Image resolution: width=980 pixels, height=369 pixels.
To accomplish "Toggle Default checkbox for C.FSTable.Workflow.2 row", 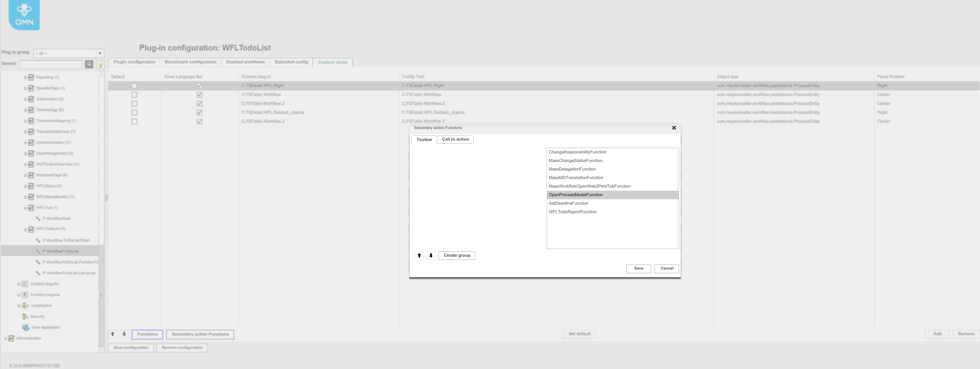I will [x=134, y=104].
